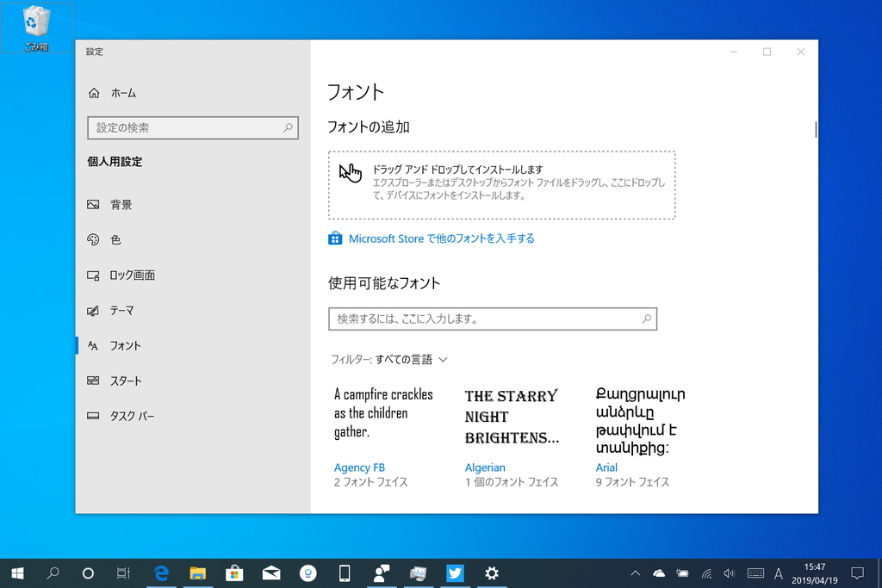
Task: Click the magnifier icon in the font search box
Action: coord(646,319)
